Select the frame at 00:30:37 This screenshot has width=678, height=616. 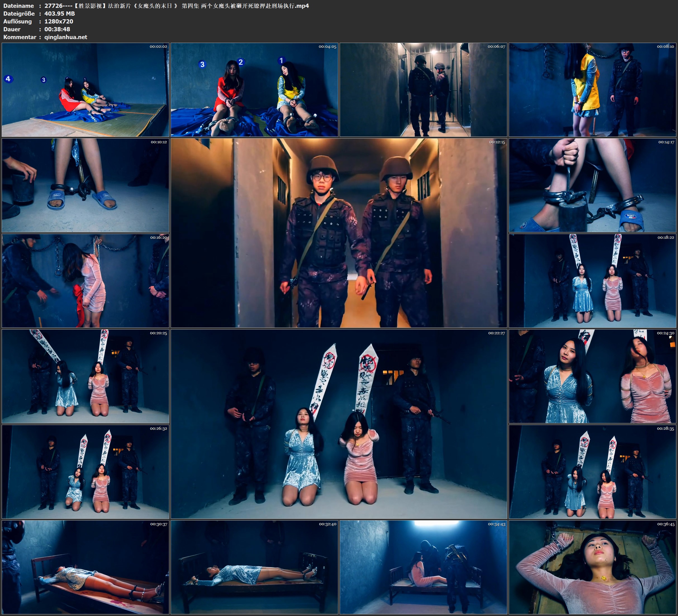click(x=85, y=567)
